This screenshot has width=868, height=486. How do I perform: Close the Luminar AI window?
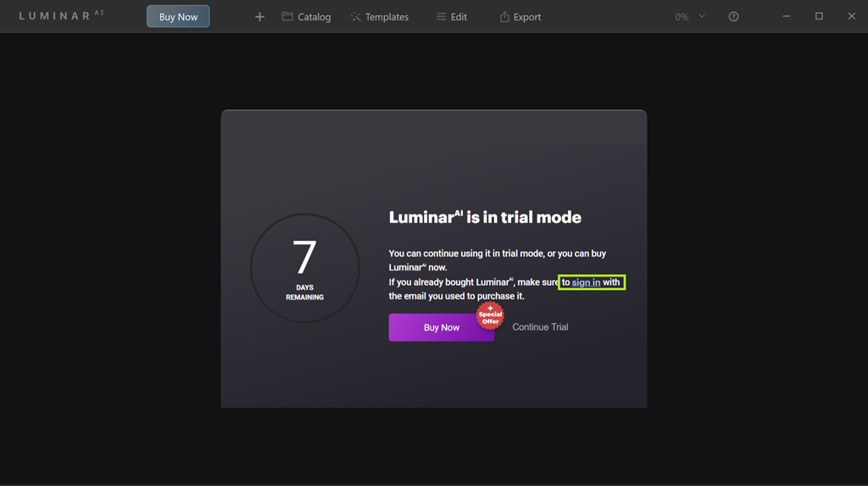point(852,16)
